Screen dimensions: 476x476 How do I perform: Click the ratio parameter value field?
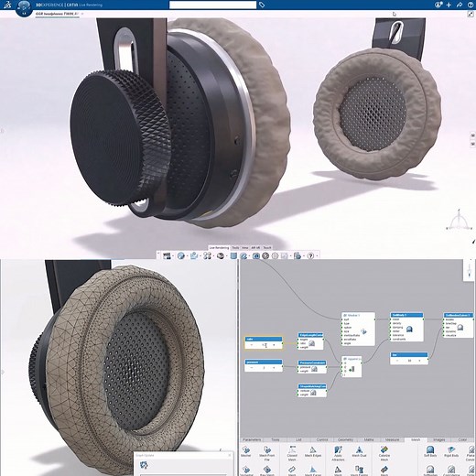tap(265, 345)
